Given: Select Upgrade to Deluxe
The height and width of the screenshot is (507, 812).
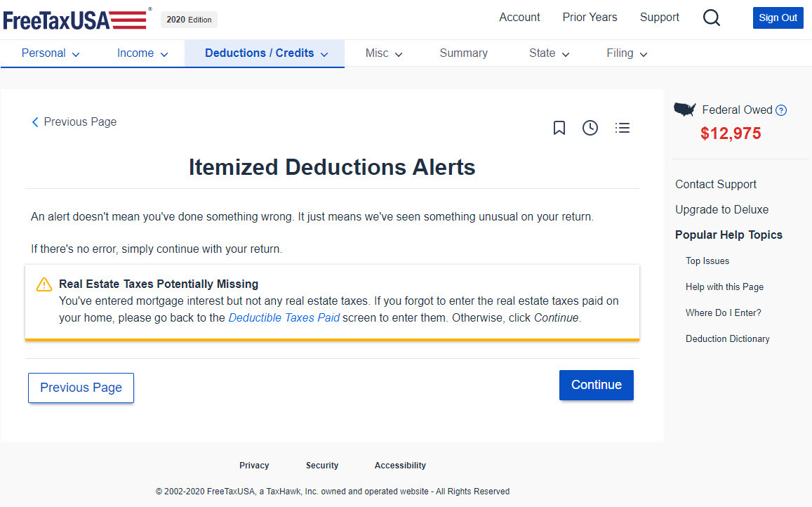Looking at the screenshot, I should coord(721,209).
